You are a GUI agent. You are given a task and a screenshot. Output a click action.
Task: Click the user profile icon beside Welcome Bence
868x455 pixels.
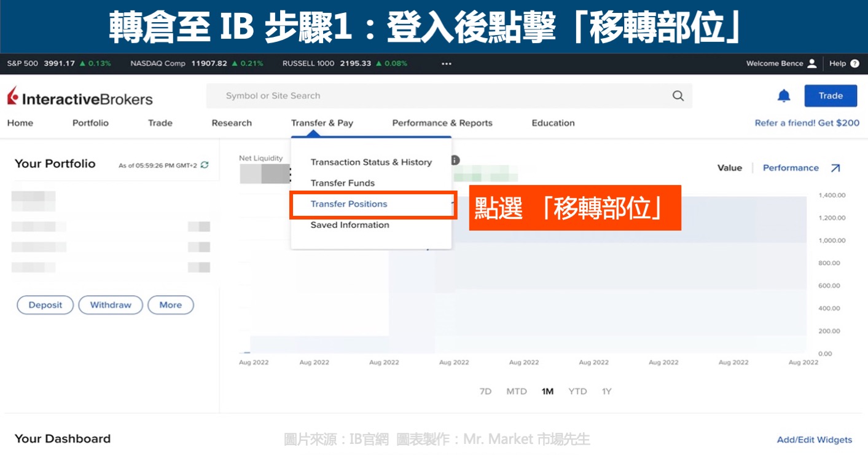click(812, 63)
